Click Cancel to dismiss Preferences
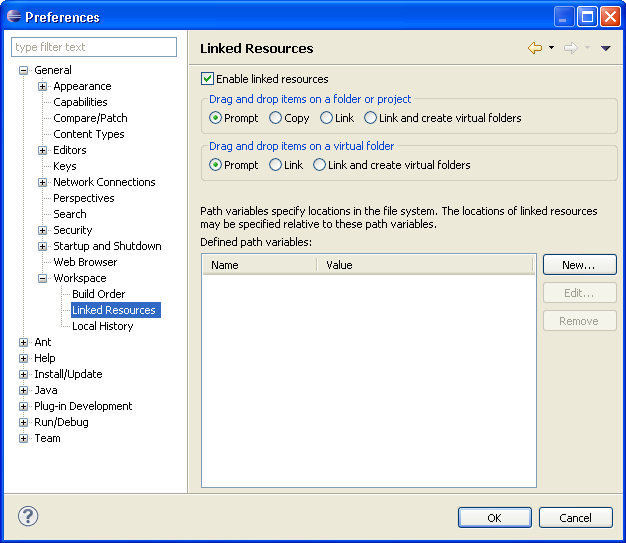The height and width of the screenshot is (543, 626). point(576,517)
